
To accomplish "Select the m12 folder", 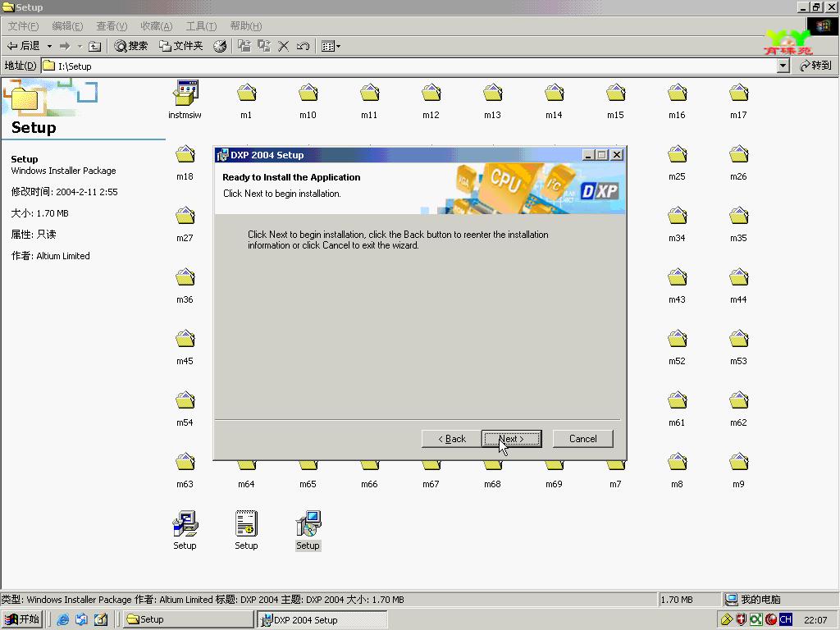I will (431, 100).
